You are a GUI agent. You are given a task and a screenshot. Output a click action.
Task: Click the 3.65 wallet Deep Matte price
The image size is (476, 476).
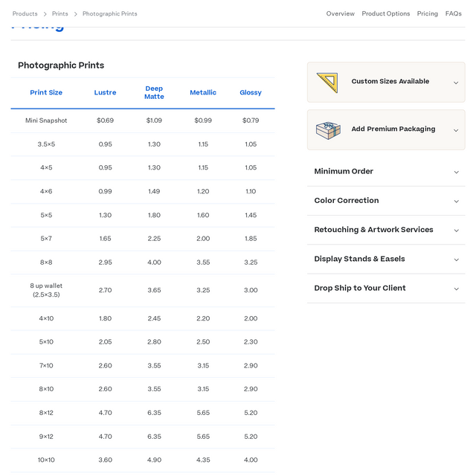click(154, 290)
